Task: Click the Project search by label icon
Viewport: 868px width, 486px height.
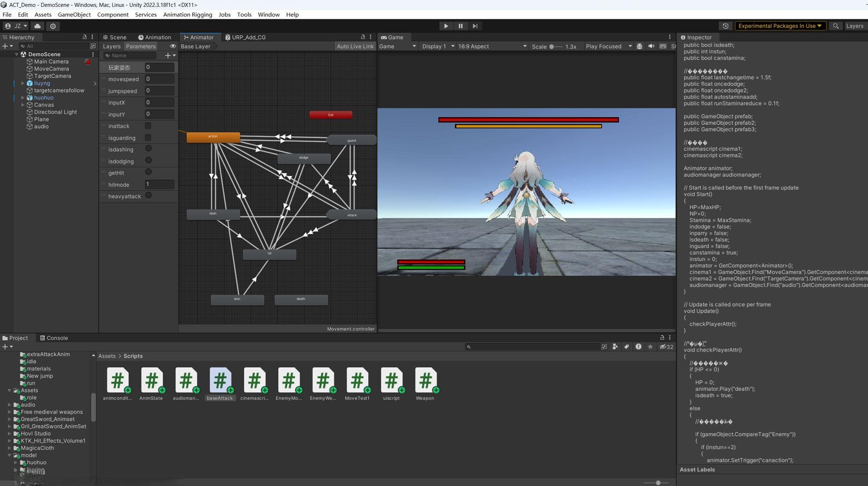Action: [626, 347]
